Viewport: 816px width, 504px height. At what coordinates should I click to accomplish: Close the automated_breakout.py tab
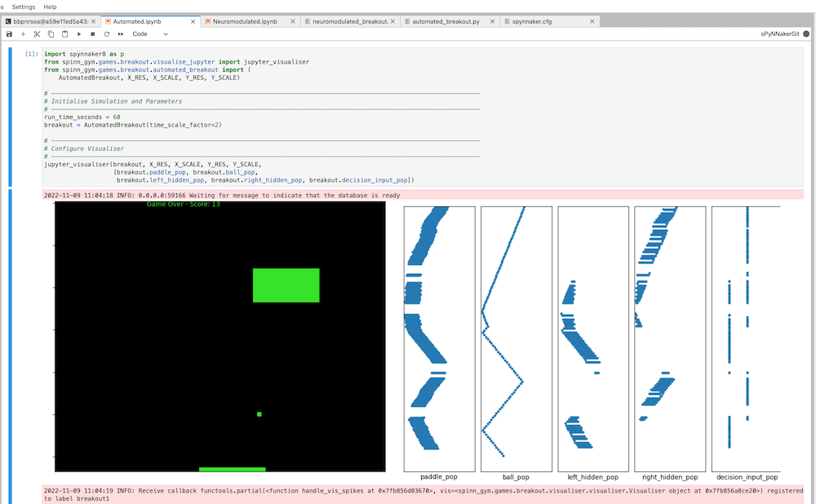point(492,21)
